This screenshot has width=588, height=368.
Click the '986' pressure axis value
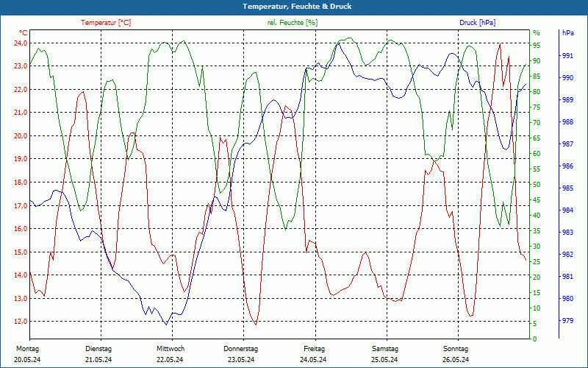[x=568, y=166]
